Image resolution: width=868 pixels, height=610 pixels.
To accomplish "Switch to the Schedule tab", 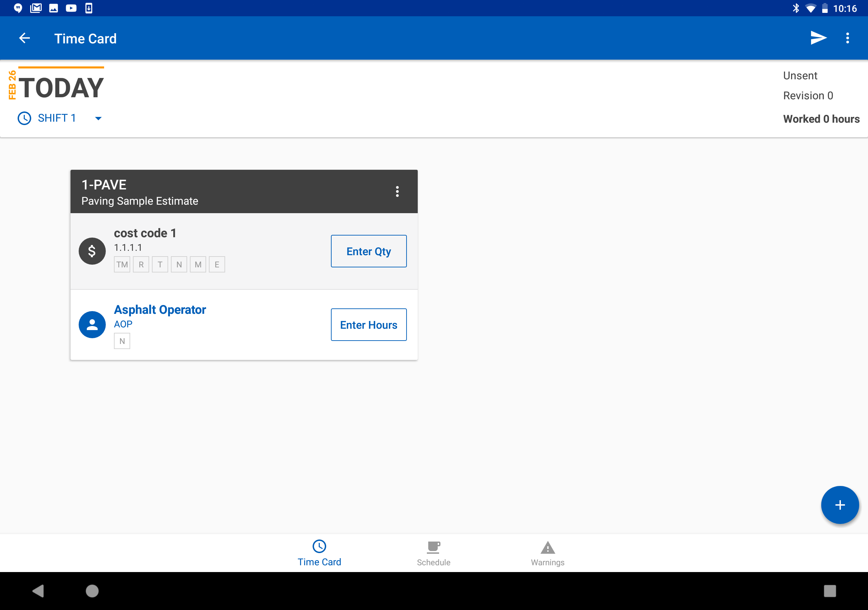I will (433, 552).
